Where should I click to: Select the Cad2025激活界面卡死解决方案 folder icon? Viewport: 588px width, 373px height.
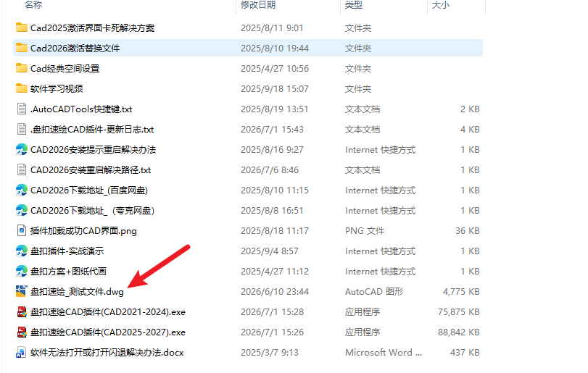21,28
